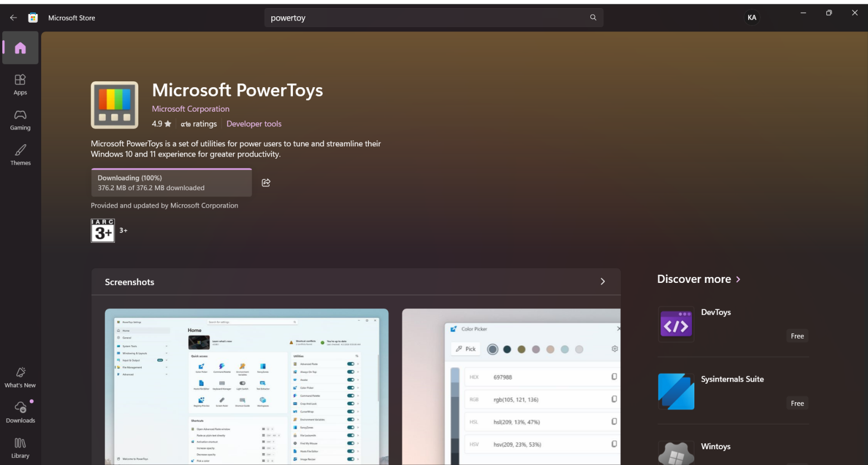Open What's New in sidebar
The height and width of the screenshot is (465, 868).
pyautogui.click(x=20, y=377)
